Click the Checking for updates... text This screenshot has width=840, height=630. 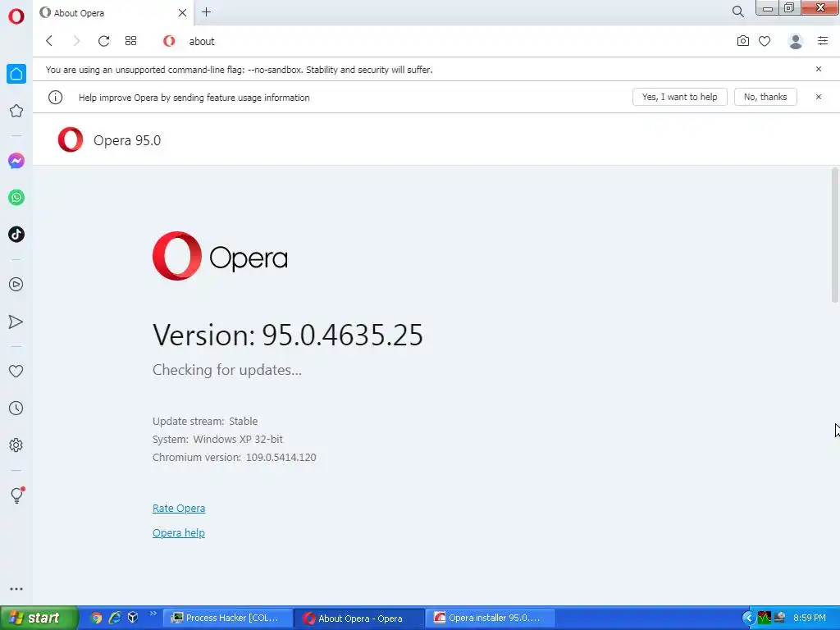[227, 370]
